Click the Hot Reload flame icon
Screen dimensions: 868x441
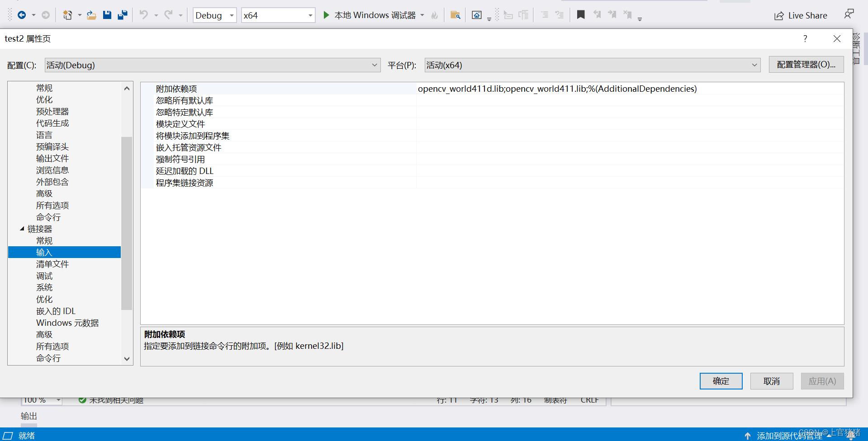(x=435, y=15)
